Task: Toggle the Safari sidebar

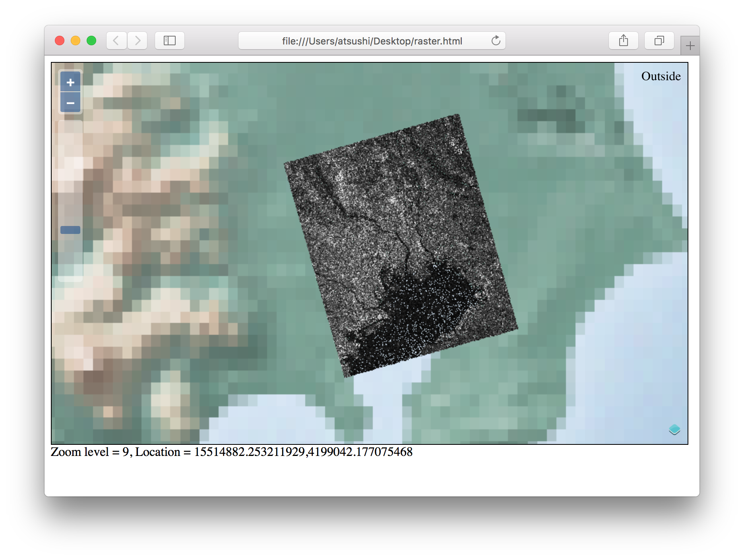Action: [170, 41]
